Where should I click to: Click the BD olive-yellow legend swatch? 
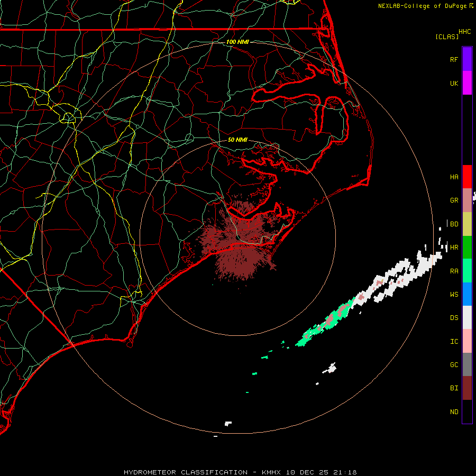(x=467, y=224)
